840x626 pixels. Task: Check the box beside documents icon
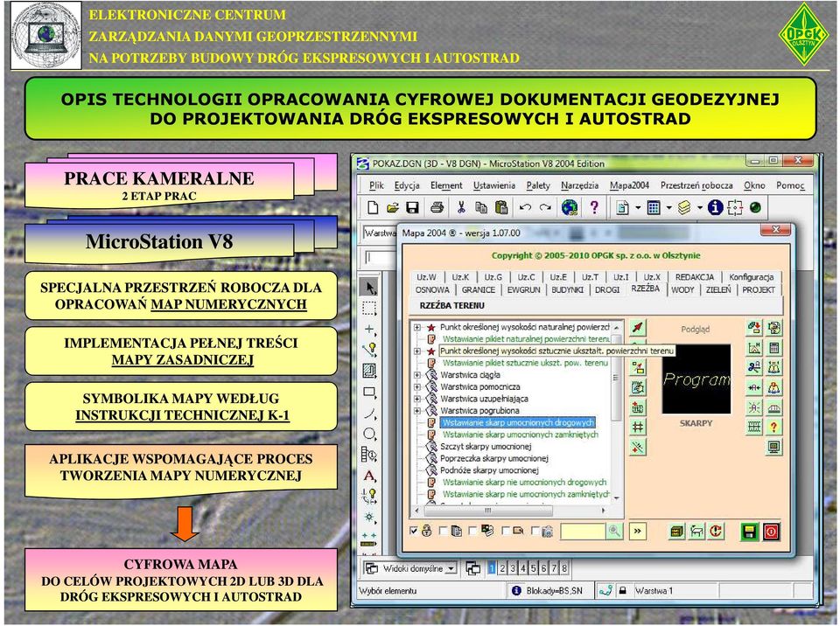tap(443, 531)
